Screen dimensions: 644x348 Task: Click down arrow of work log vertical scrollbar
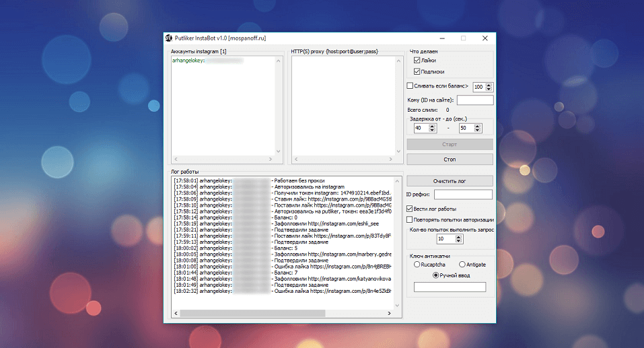tap(397, 306)
